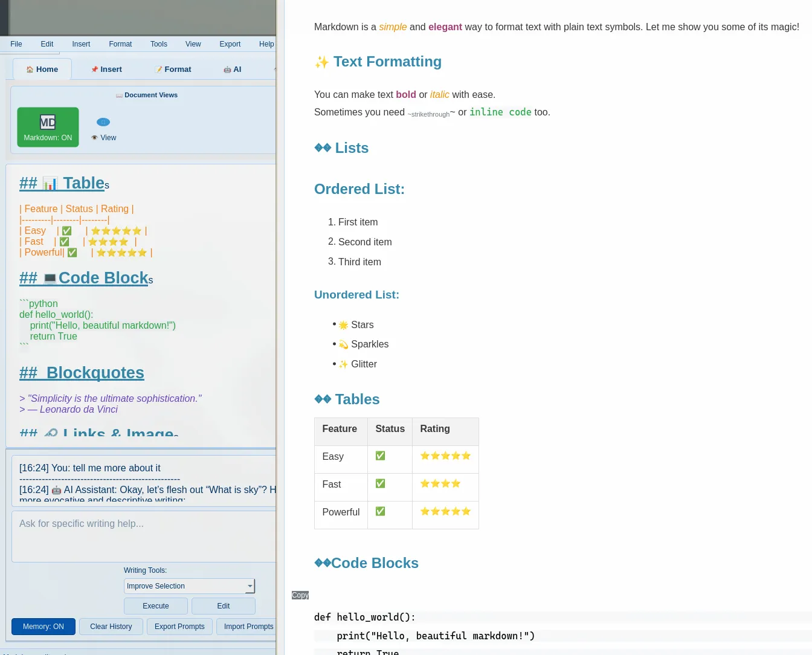
Task: Click the Copy button above the code block
Action: pyautogui.click(x=300, y=595)
